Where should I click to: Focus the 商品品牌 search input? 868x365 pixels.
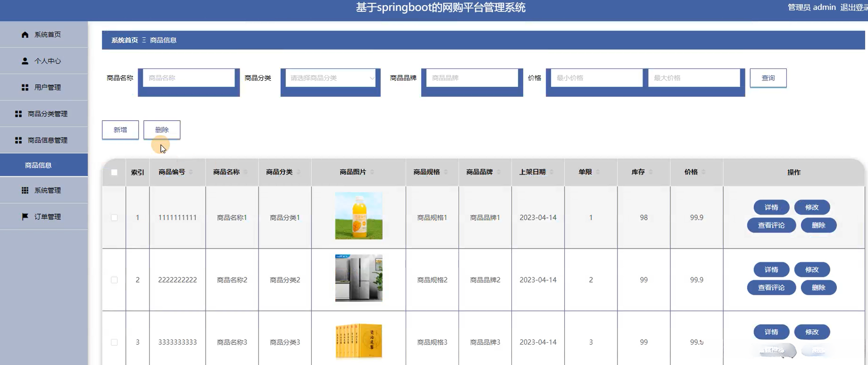pos(472,78)
